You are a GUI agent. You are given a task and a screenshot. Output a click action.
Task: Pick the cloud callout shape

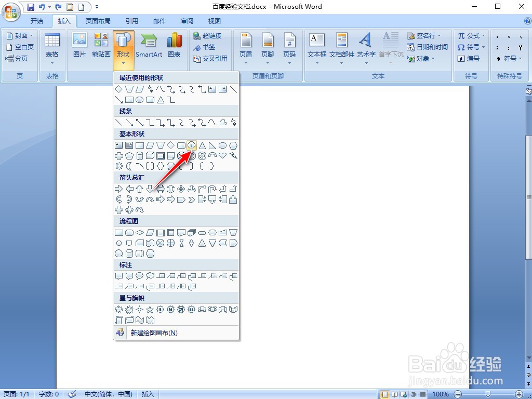tap(150, 276)
